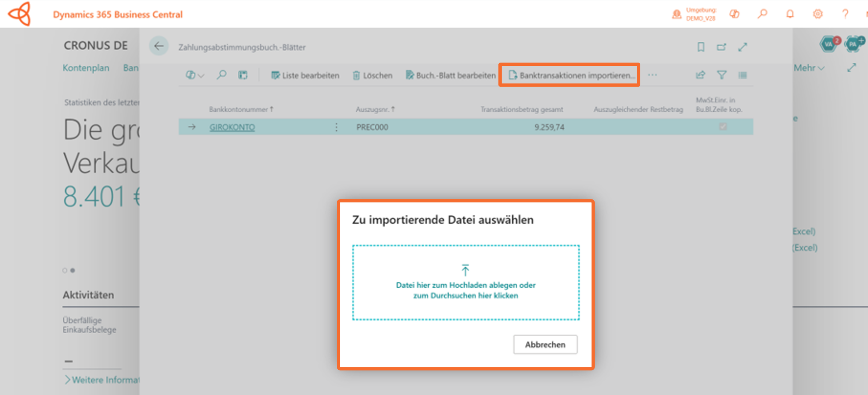Search the list with the magnifier icon
Image resolution: width=868 pixels, height=395 pixels.
(x=221, y=75)
